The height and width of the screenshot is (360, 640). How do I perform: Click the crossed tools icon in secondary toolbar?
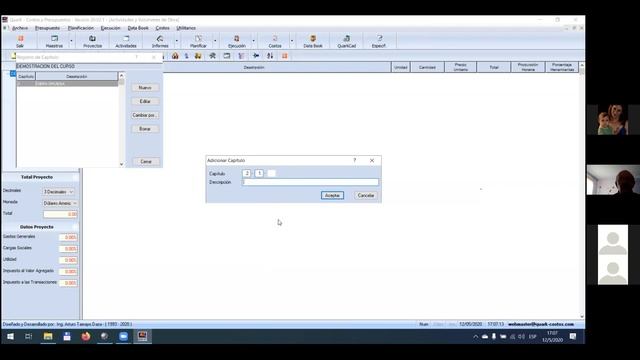click(212, 56)
